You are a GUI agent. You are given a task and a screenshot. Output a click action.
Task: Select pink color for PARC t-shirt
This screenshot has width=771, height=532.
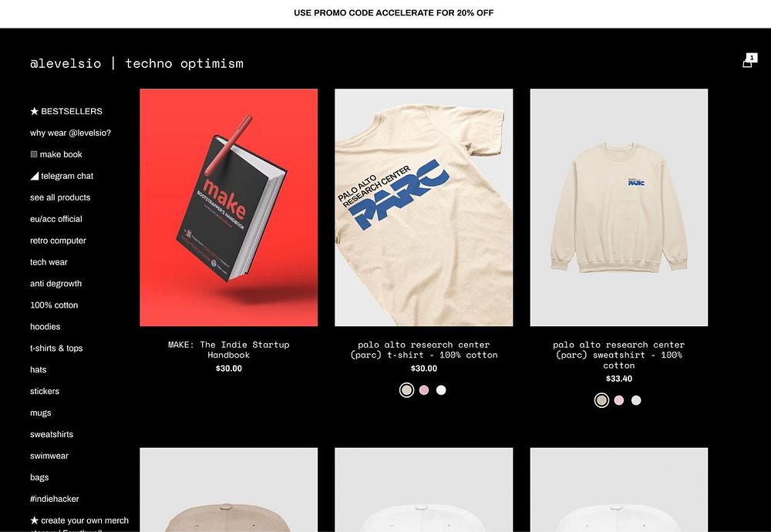[x=424, y=390]
